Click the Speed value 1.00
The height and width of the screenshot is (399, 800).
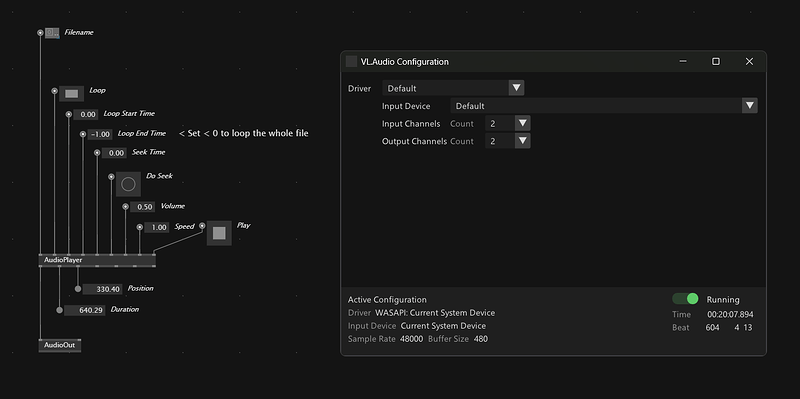click(x=157, y=228)
